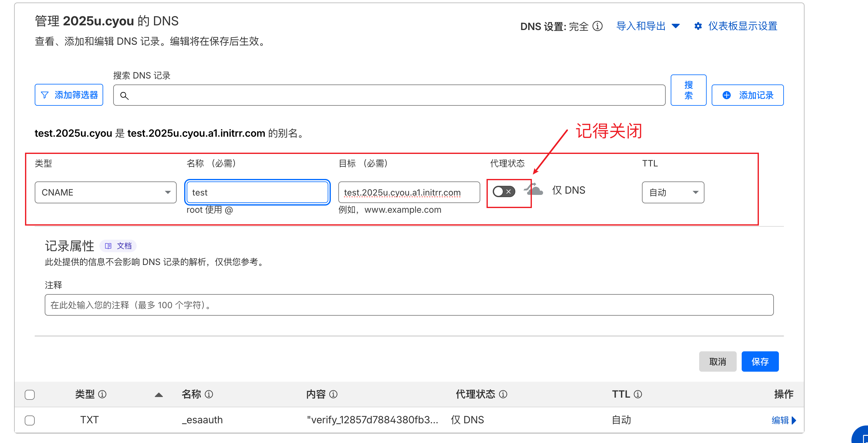Click the info icon beside 代理状态 column header
This screenshot has height=443, width=868.
503,394
